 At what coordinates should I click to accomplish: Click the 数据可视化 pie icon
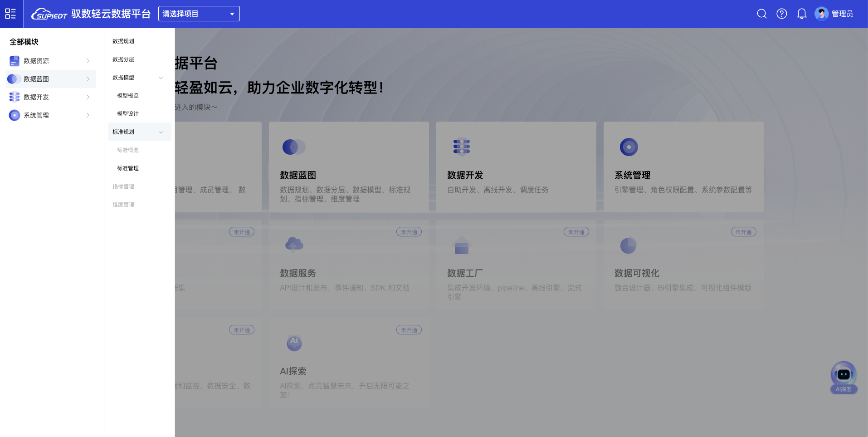pos(629,245)
